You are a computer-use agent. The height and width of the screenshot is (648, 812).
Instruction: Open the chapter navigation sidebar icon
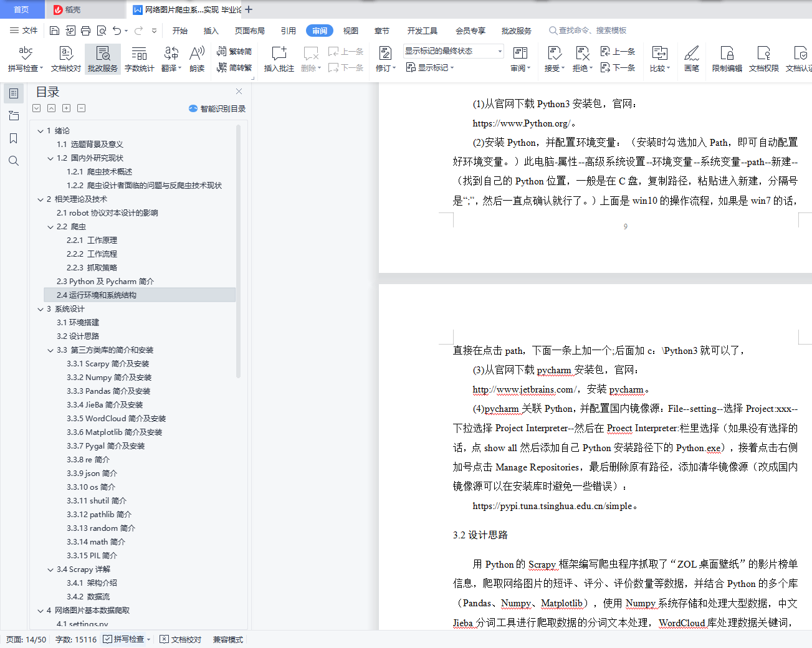(x=13, y=116)
